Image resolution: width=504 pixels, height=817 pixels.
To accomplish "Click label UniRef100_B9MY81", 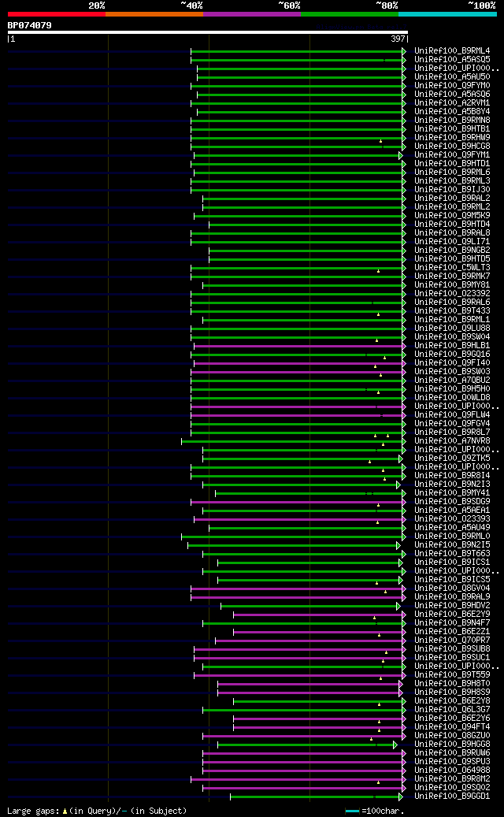I will 453,284.
